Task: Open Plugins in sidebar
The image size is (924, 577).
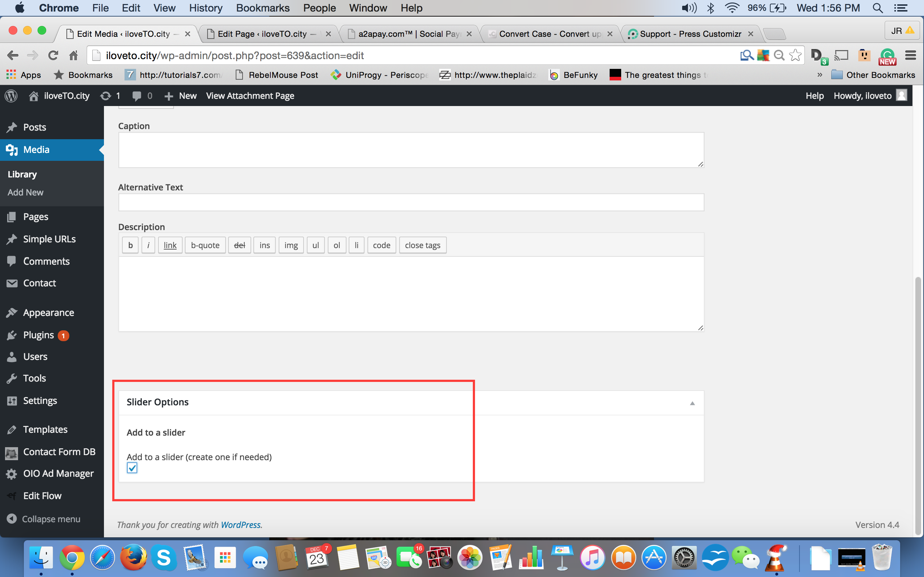Action: pos(38,335)
